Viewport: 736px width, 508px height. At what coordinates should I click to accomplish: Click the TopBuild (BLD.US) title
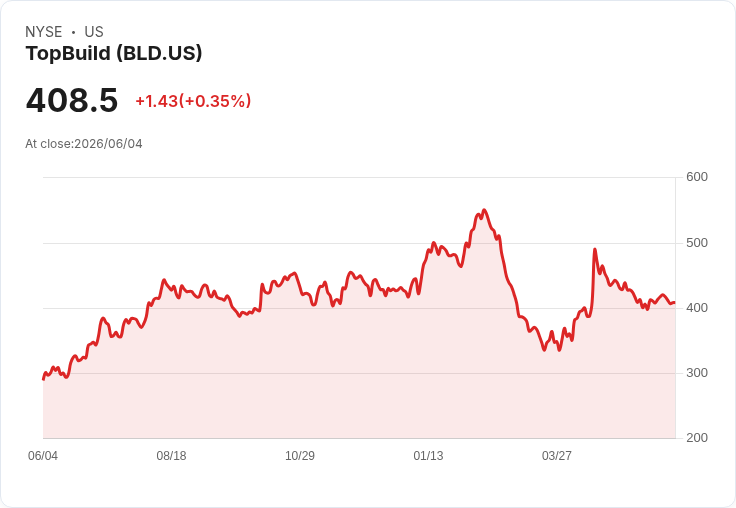click(x=114, y=53)
